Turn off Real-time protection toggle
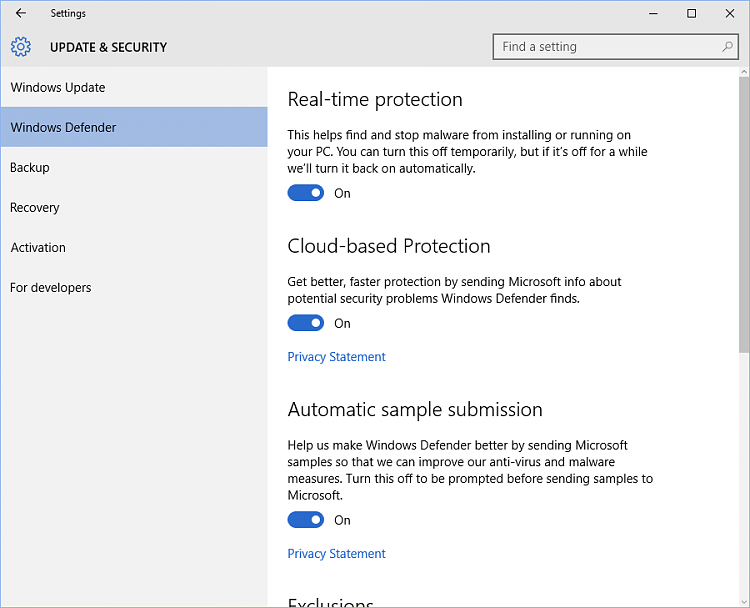750x608 pixels. [306, 193]
